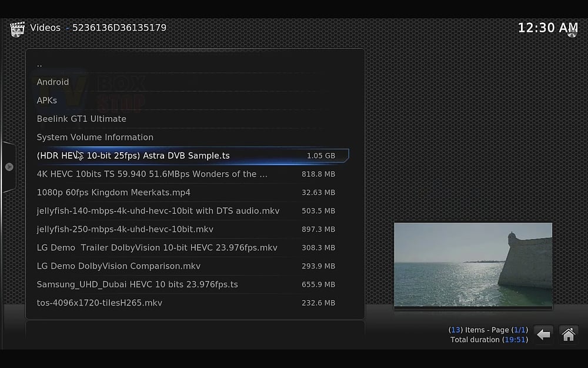Open the side menu handle arrow
This screenshot has width=588, height=368.
tap(9, 167)
